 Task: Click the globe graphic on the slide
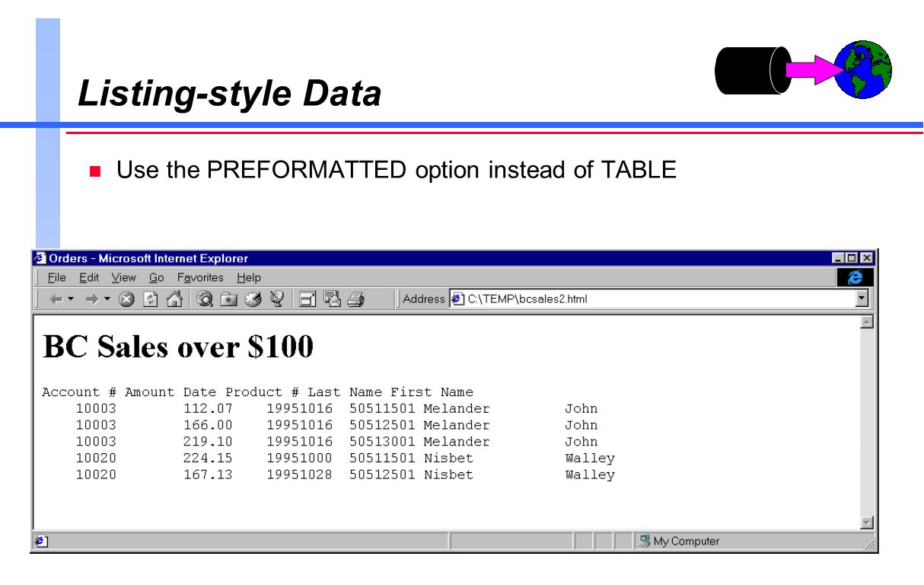[x=862, y=69]
